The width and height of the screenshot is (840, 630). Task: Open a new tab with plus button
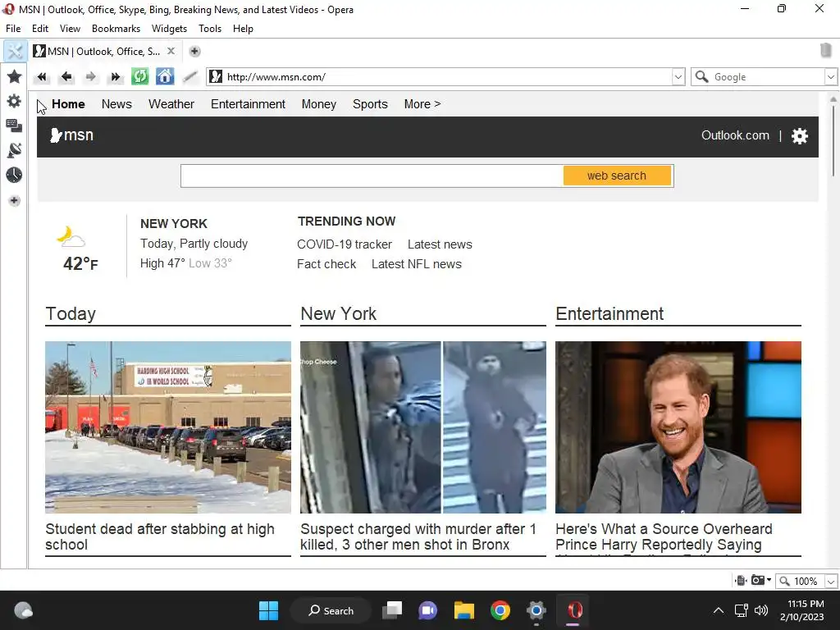pyautogui.click(x=195, y=52)
